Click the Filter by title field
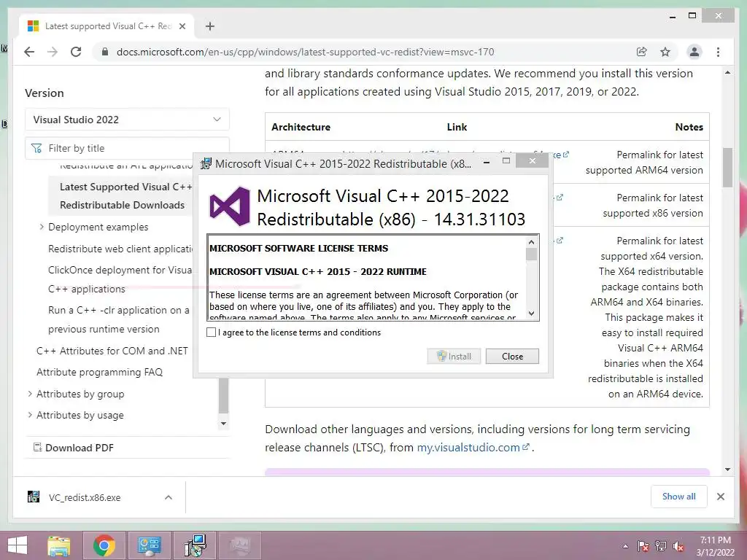Viewport: 747px width, 560px height. click(127, 148)
